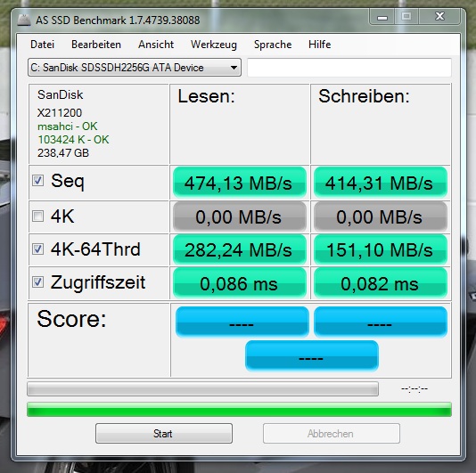Click the 4K read 0,00 MB/s value
The width and height of the screenshot is (476, 473).
[x=239, y=216]
